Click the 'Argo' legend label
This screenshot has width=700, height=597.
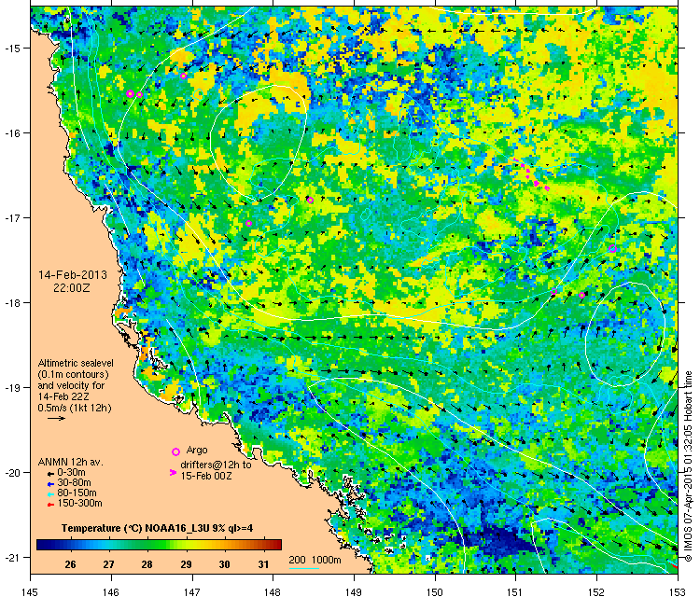197,451
